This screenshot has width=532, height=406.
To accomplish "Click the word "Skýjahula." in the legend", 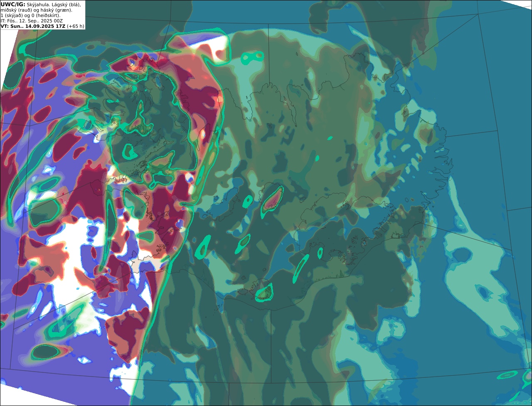I will 37,4.
